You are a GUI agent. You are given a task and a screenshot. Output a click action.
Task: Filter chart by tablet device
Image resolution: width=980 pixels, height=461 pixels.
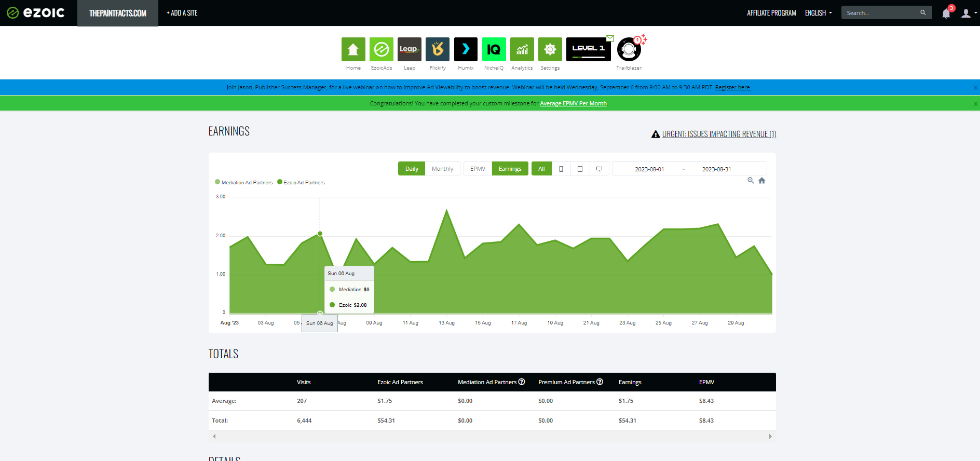pyautogui.click(x=580, y=169)
